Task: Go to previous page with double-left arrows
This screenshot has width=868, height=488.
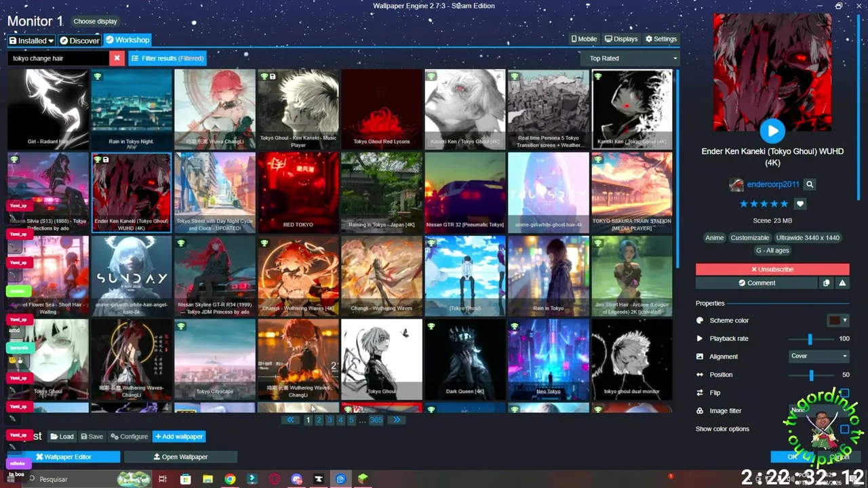Action: coord(291,420)
